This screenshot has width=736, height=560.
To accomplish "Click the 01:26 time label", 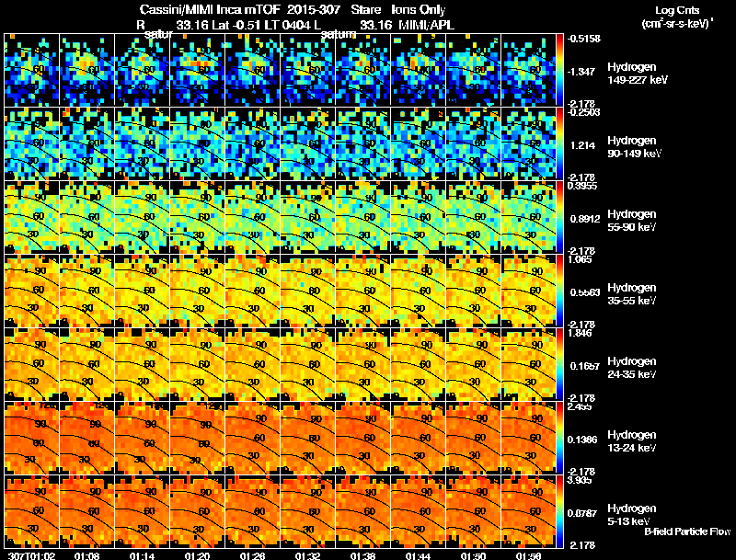I will click(252, 555).
